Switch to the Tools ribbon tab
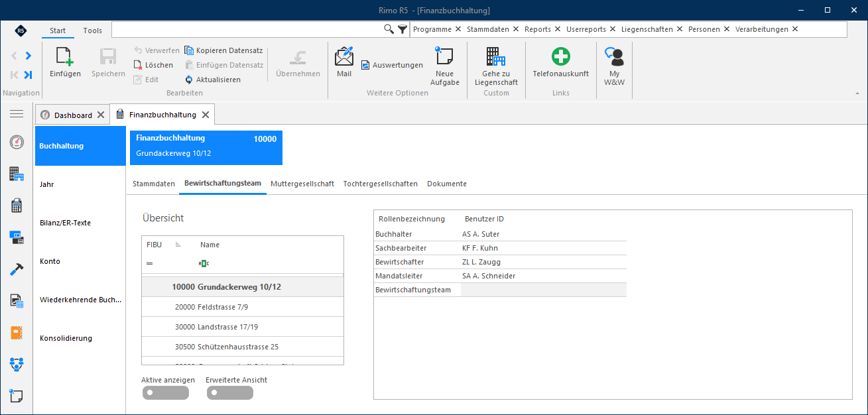 coord(93,30)
